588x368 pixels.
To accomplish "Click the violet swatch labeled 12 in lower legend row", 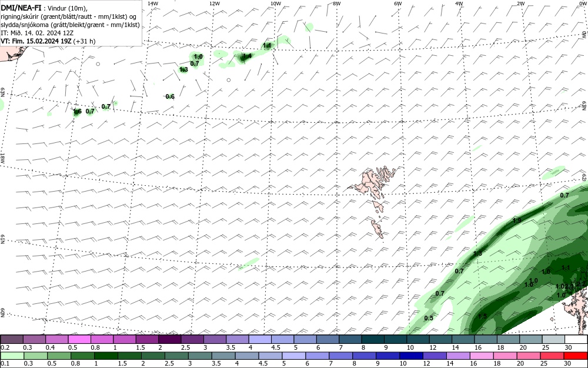I will [x=435, y=356].
